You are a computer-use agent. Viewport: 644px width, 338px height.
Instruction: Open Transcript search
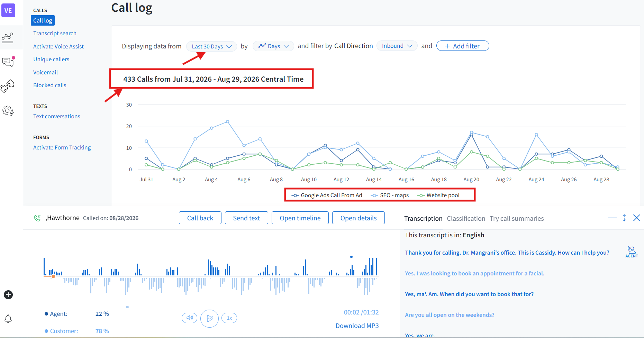(x=55, y=33)
